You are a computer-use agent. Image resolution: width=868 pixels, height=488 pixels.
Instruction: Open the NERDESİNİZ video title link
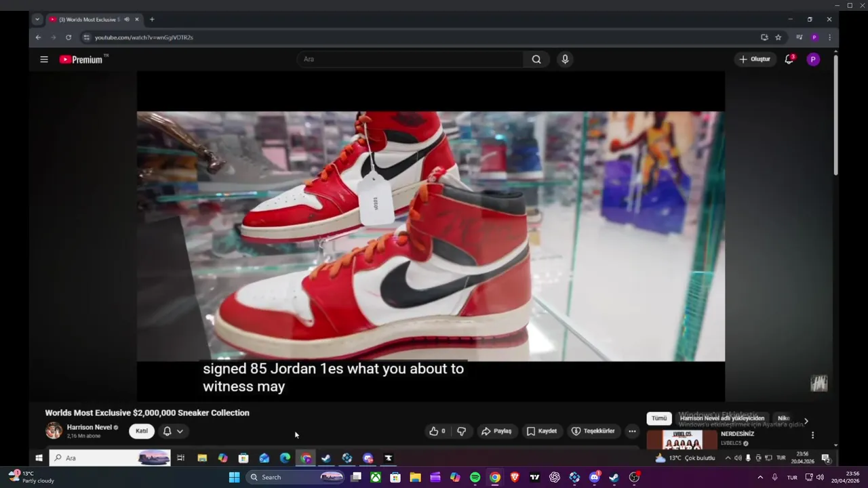pos(737,434)
